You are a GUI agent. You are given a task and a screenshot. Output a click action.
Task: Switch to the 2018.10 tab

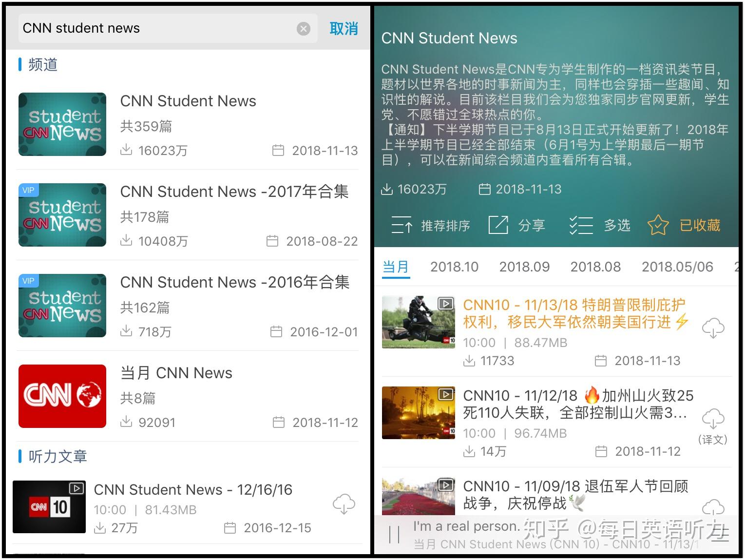454,267
